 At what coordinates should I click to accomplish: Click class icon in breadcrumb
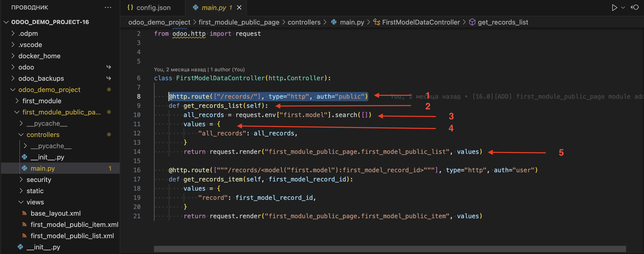376,22
